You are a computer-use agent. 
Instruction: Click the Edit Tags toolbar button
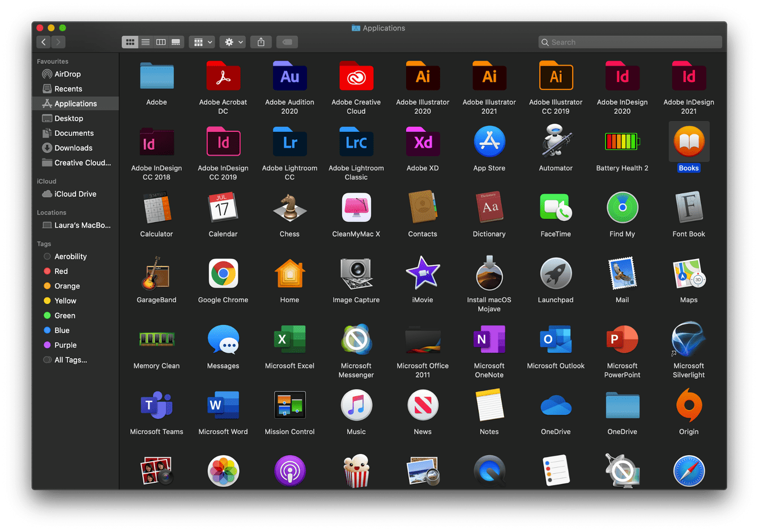287,42
